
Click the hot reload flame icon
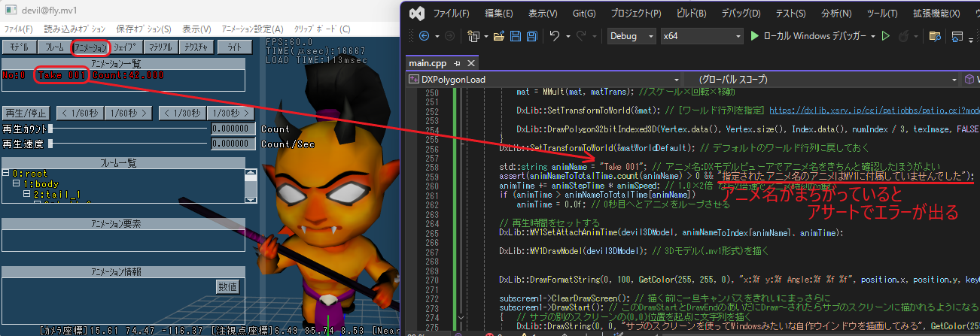[903, 36]
